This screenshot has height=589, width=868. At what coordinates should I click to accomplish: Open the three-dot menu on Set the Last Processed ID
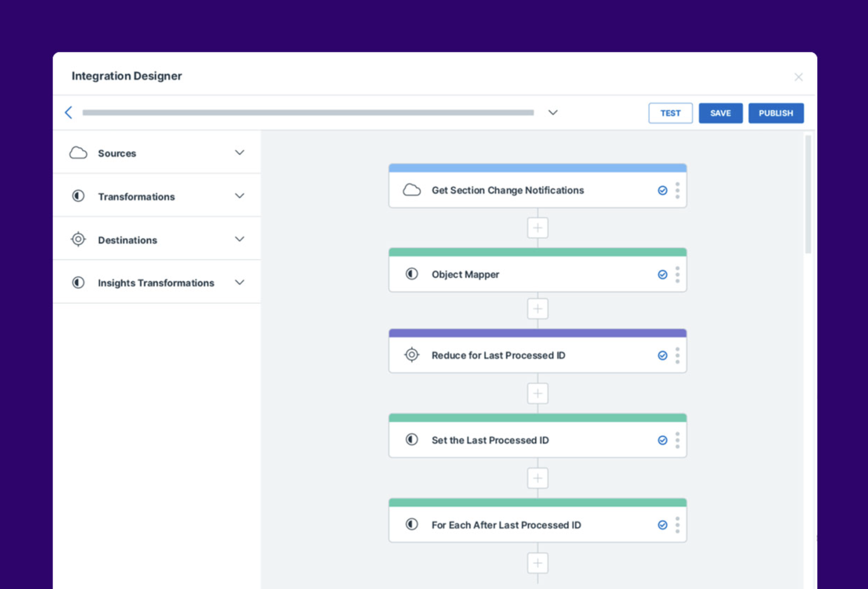[x=677, y=440]
